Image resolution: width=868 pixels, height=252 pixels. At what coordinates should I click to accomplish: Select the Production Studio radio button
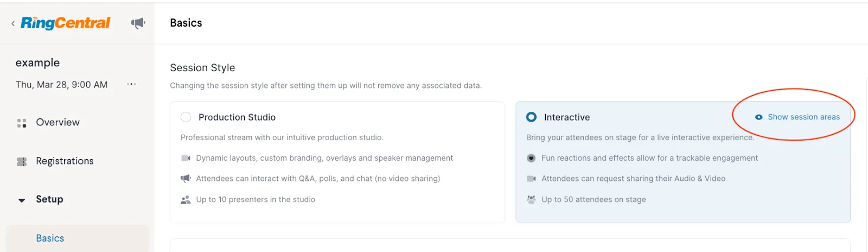coord(186,117)
